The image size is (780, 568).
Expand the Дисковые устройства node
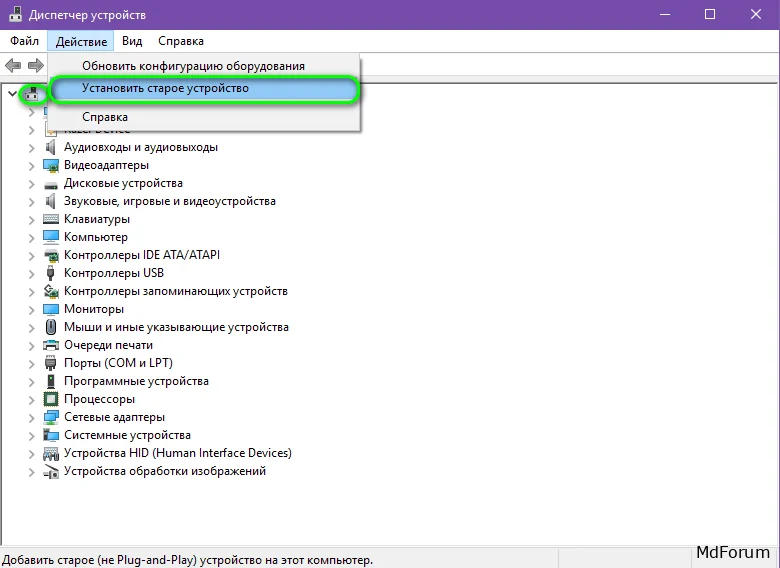tap(31, 184)
